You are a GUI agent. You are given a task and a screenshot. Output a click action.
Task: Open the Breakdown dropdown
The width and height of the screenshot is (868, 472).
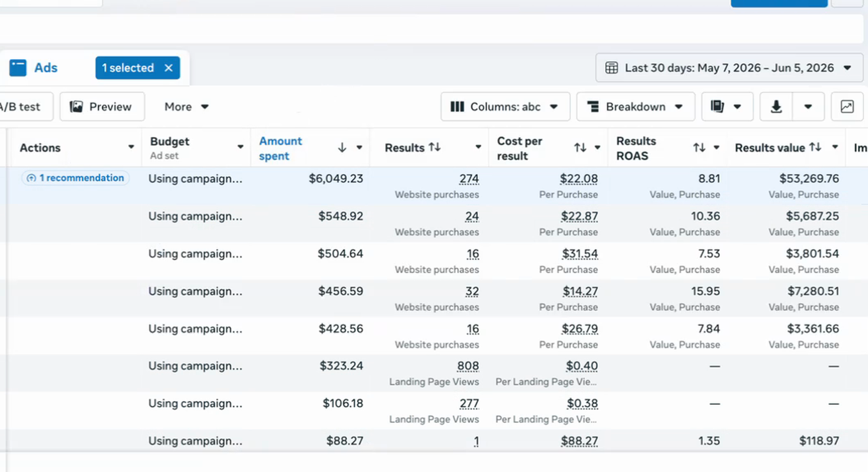coord(636,107)
